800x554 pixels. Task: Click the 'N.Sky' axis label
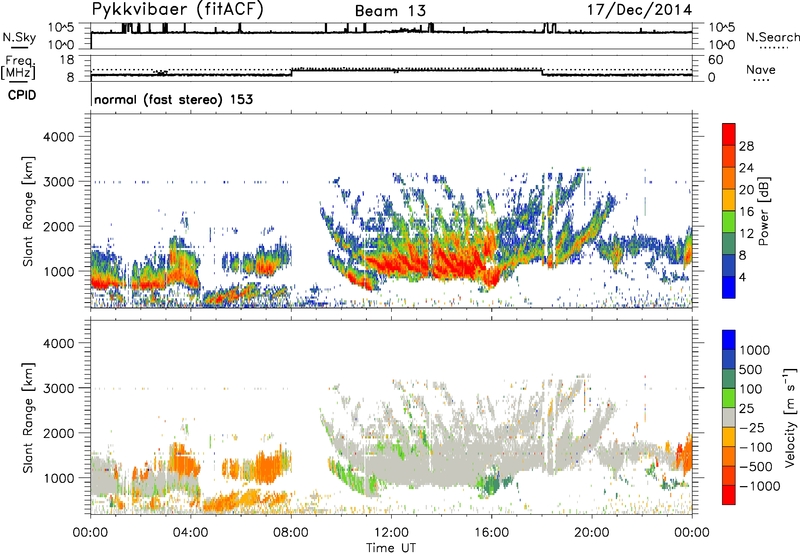click(19, 37)
